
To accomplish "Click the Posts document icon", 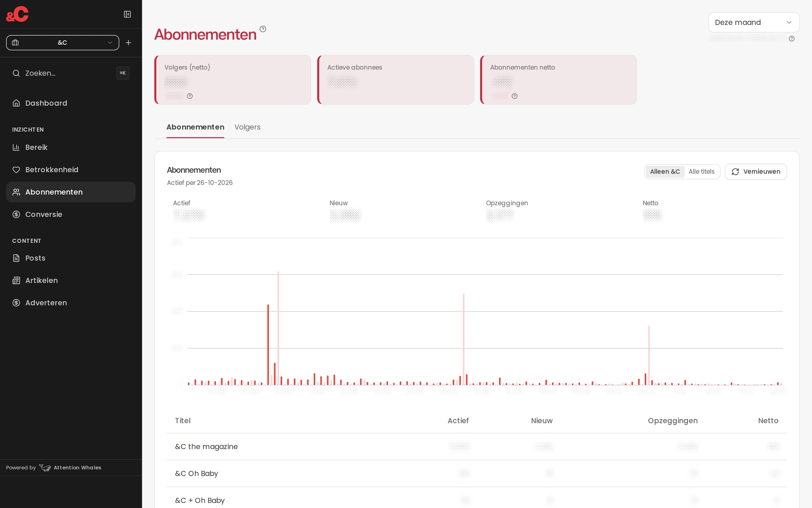I will pos(16,258).
